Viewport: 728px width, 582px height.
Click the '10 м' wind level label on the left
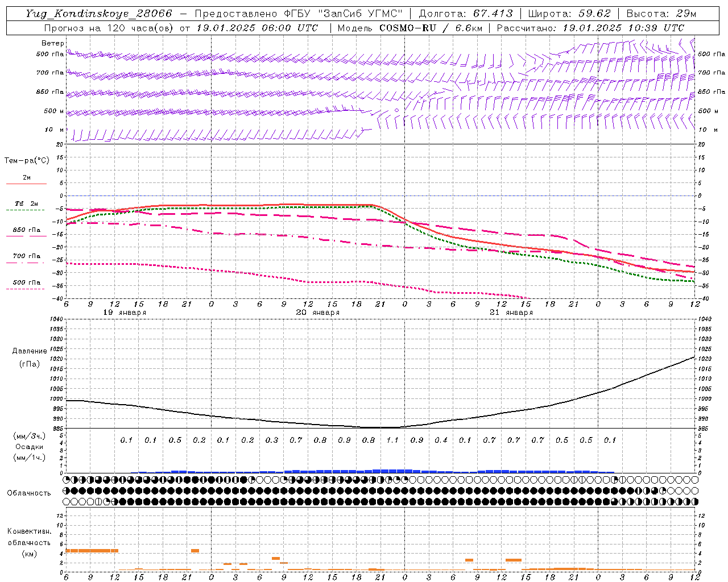pos(54,130)
